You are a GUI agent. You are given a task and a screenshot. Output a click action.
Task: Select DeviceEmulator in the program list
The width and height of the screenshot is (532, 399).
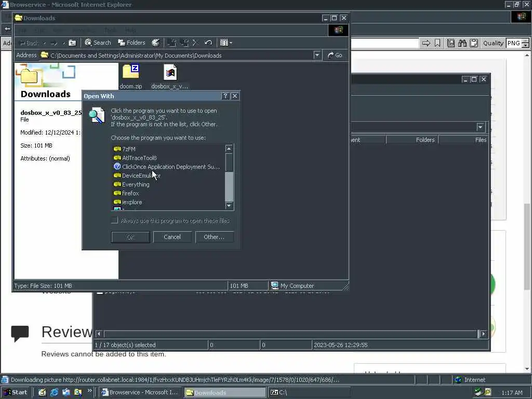click(x=137, y=176)
